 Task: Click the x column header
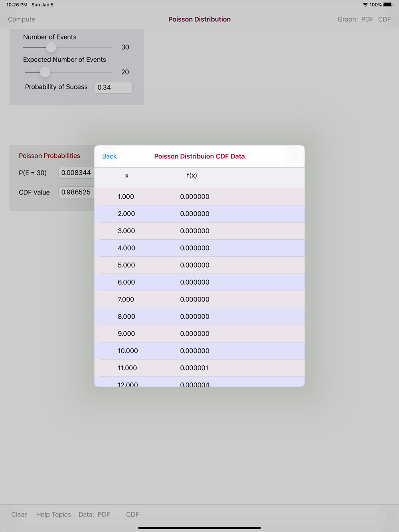point(127,175)
